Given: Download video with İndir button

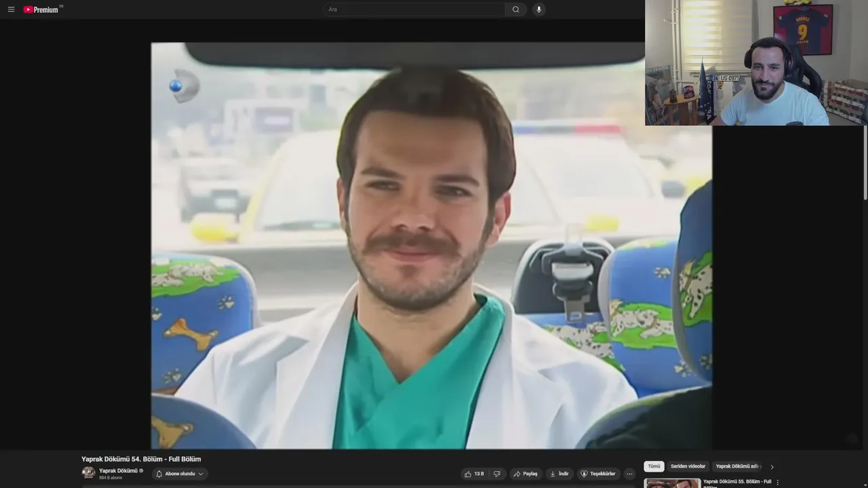Looking at the screenshot, I should point(559,474).
